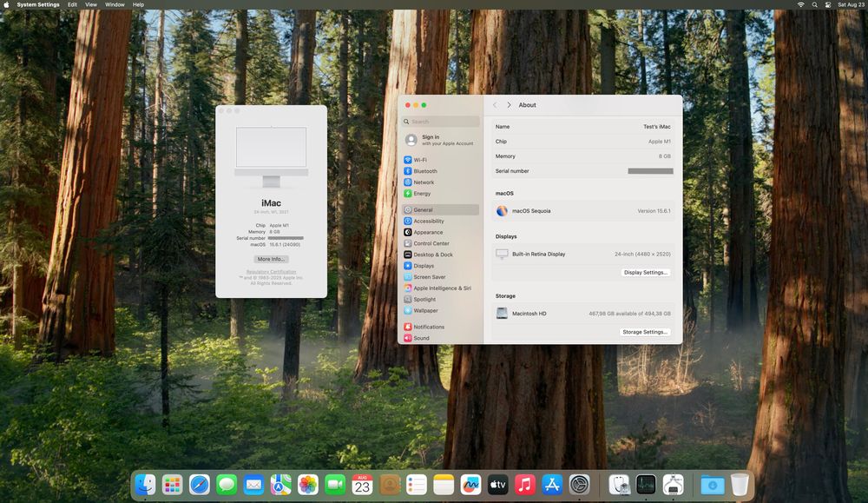
Task: Open the App Store from the Dock
Action: (552, 485)
